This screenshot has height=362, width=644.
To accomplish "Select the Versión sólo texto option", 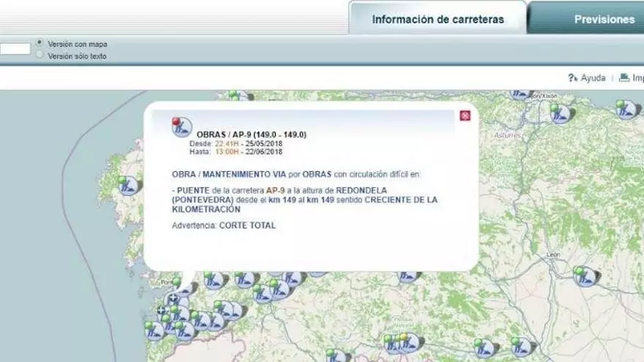I will (40, 55).
